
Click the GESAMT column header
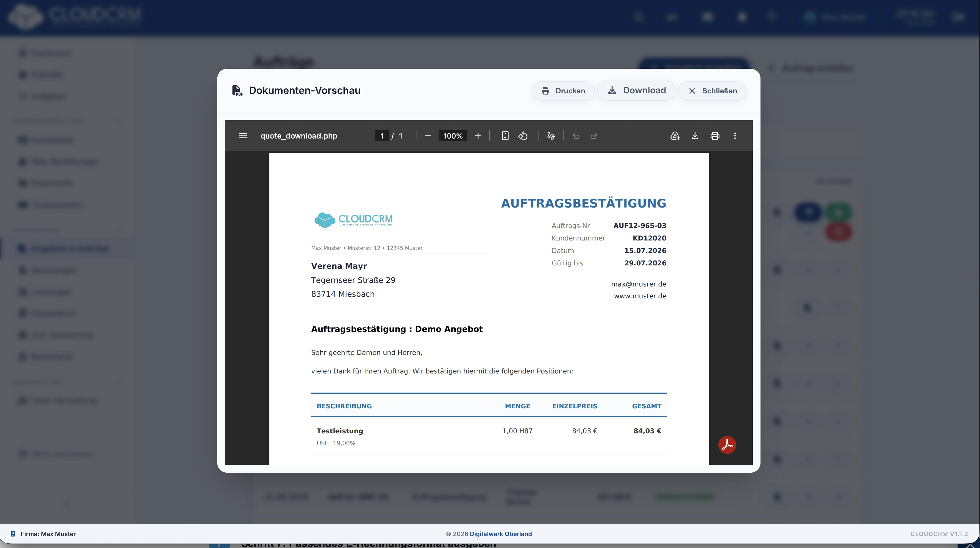[x=646, y=406]
